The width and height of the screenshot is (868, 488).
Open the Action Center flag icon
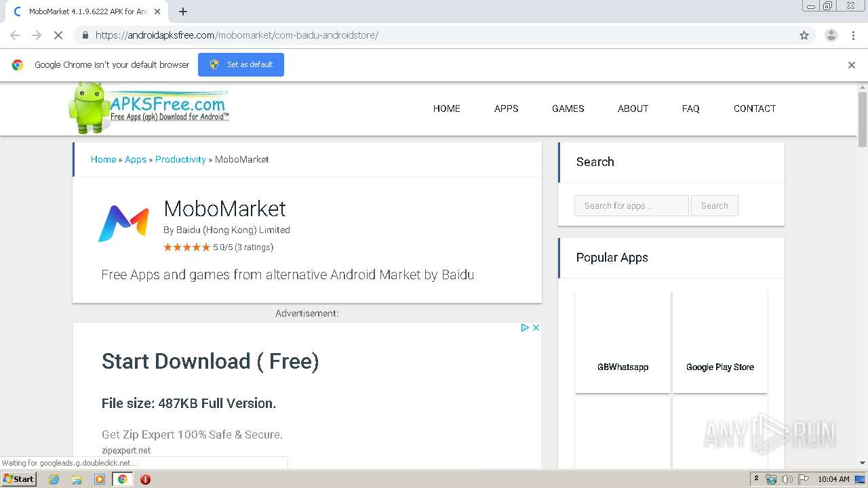click(x=803, y=479)
